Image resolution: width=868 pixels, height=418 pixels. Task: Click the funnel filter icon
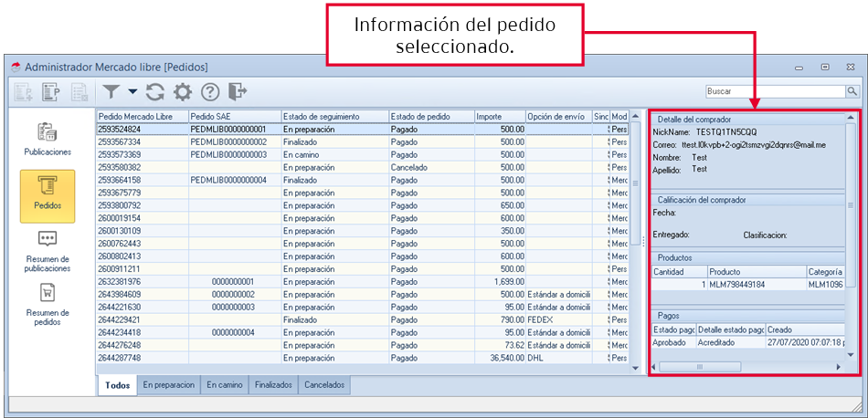pos(111,92)
